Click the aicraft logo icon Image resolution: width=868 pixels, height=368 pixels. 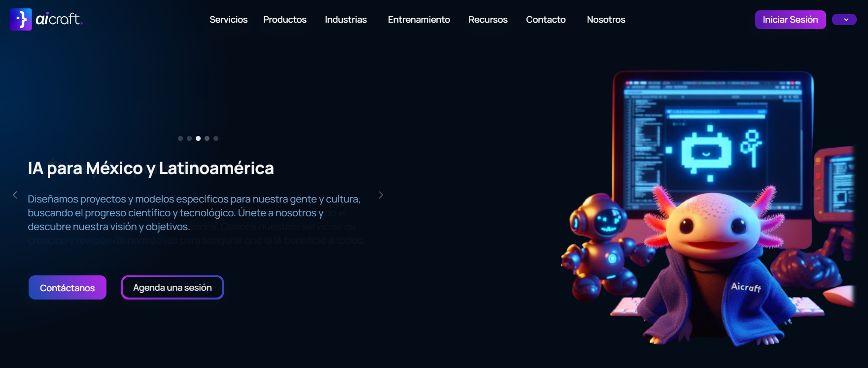click(21, 20)
